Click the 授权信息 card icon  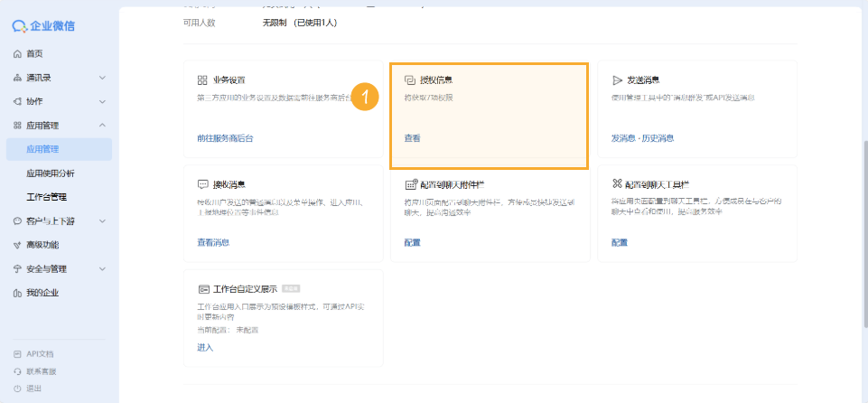[410, 80]
